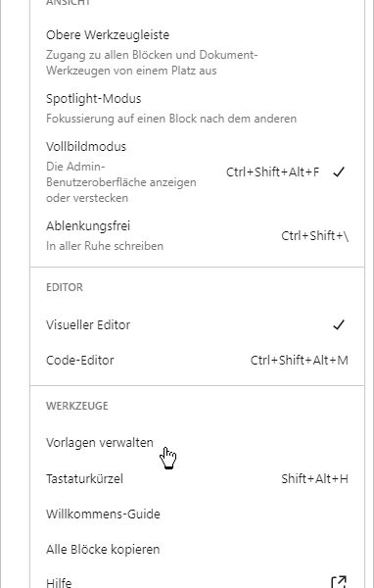Click the checkmark next to Vollbildmodus

pyautogui.click(x=339, y=172)
